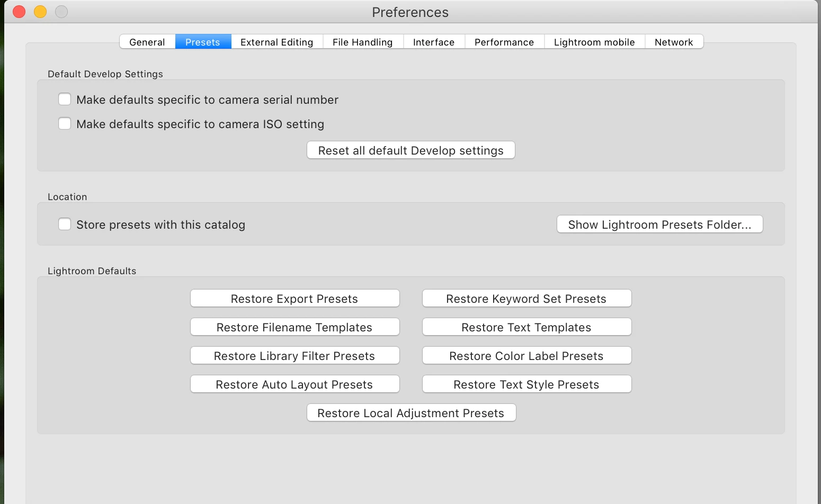Switch to the Performance tab
The height and width of the screenshot is (504, 821).
coord(504,42)
